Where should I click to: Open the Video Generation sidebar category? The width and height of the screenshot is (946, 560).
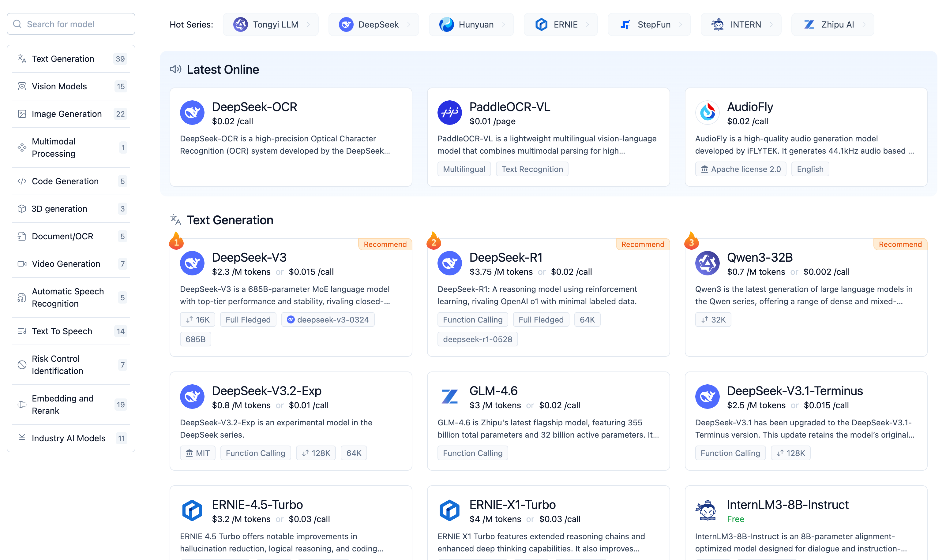[66, 264]
